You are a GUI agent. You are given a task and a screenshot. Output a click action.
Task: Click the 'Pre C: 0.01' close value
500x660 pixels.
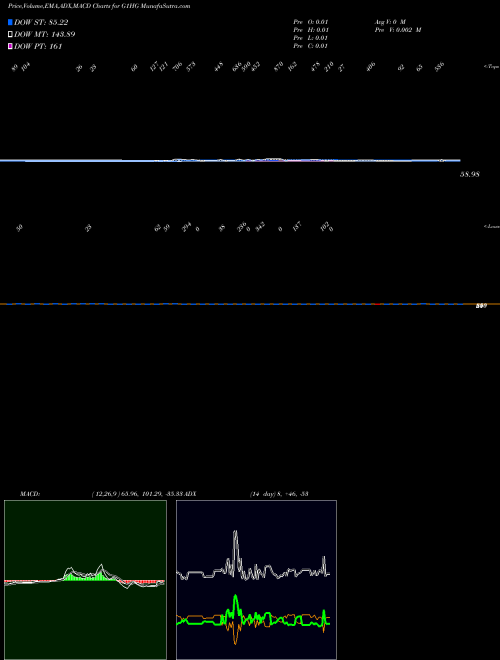311,46
